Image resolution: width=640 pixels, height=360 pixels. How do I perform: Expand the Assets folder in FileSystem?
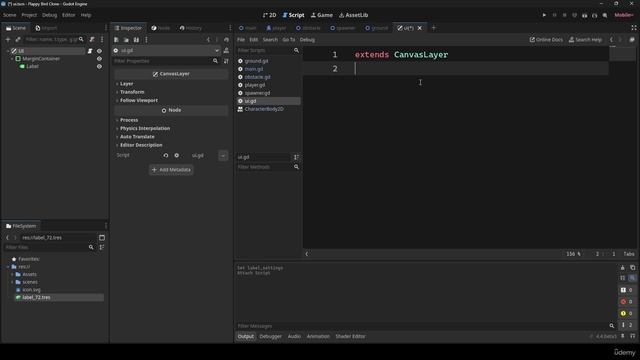(x=12, y=274)
